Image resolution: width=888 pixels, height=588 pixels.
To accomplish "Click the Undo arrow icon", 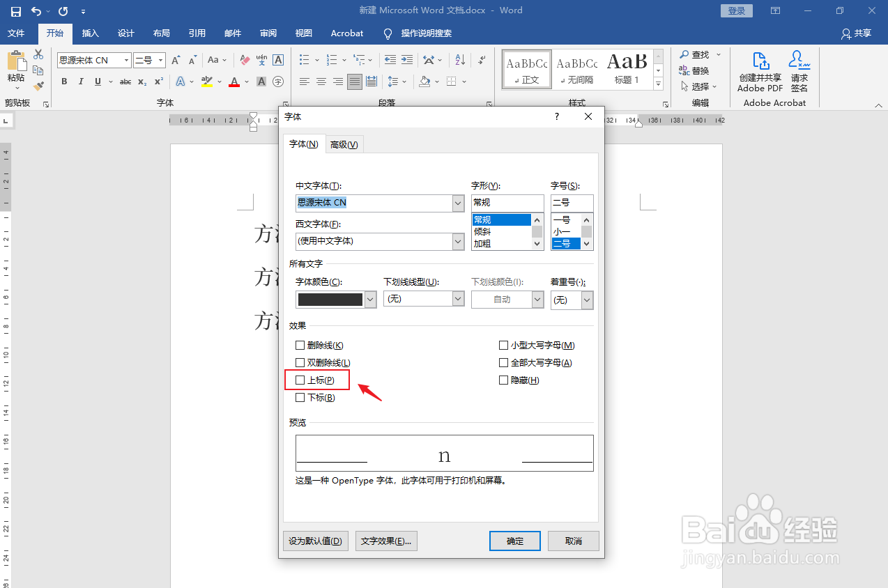I will point(36,11).
